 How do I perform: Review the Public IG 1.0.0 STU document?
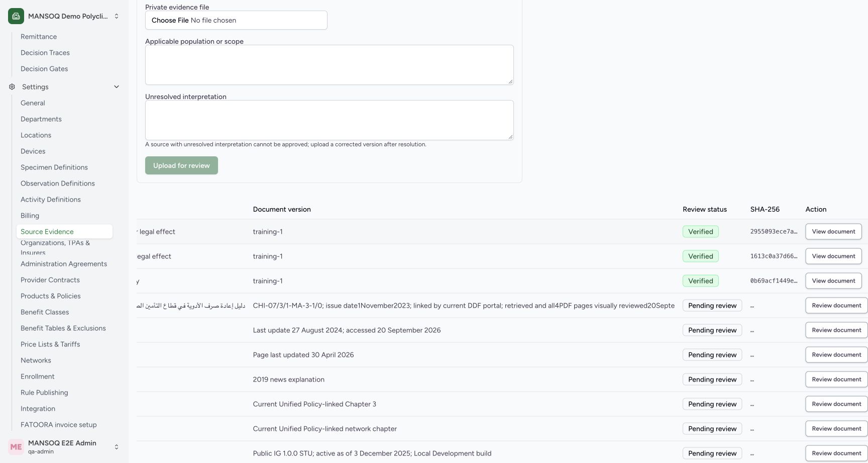(x=836, y=453)
